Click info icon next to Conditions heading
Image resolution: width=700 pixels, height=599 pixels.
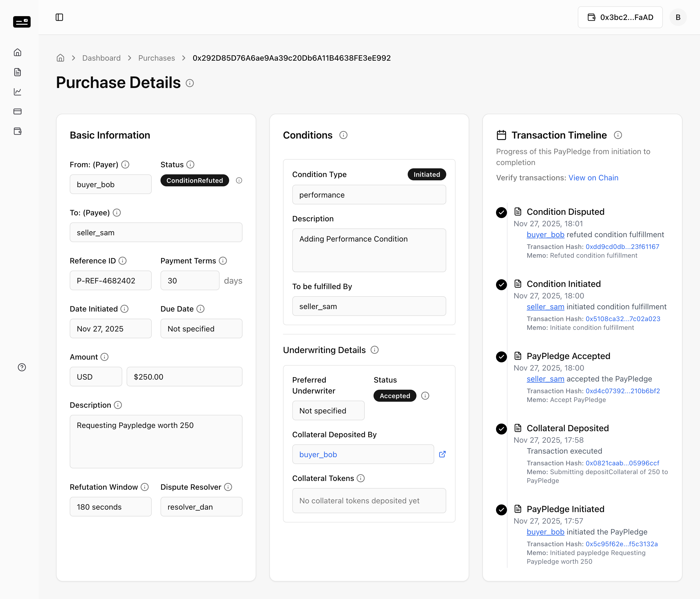pos(343,135)
